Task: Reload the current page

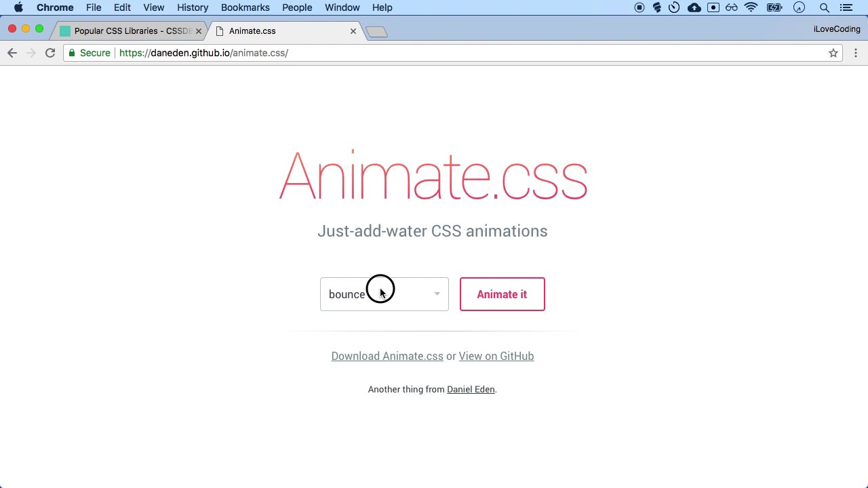Action: point(50,53)
